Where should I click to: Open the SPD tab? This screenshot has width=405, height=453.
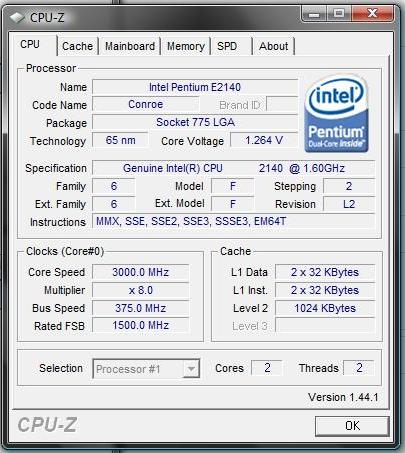231,46
